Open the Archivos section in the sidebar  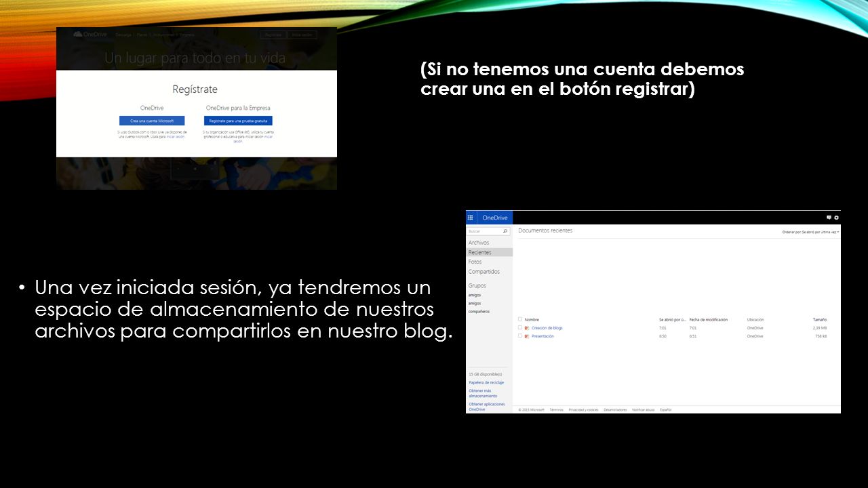tap(479, 243)
